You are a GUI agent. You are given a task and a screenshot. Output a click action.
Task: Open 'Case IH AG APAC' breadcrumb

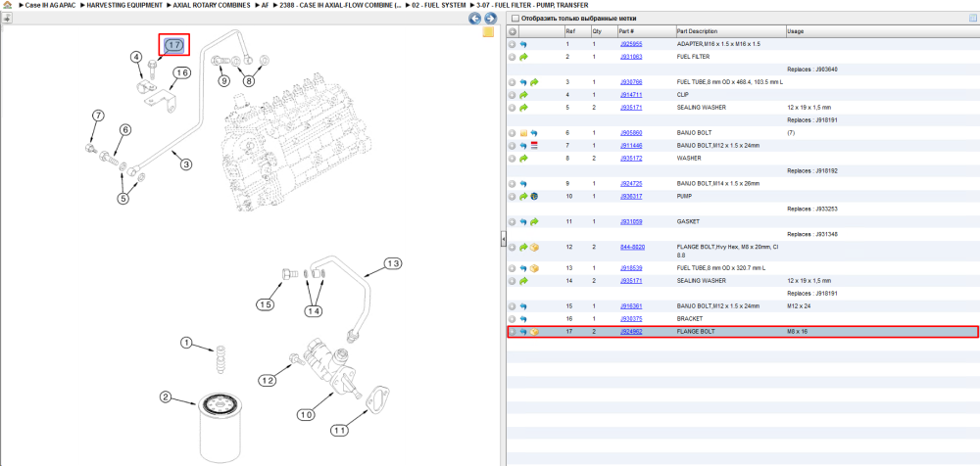50,4
